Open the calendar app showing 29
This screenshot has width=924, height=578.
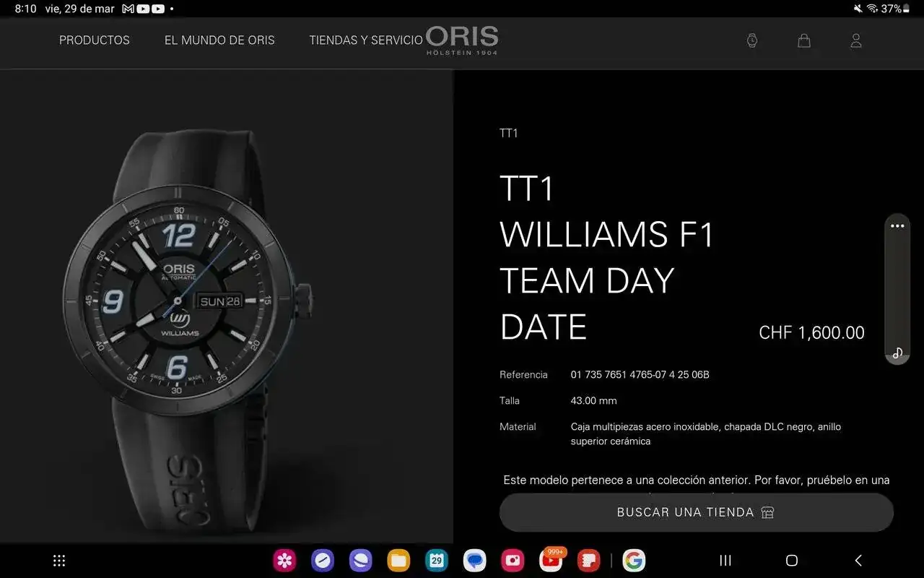[437, 561]
